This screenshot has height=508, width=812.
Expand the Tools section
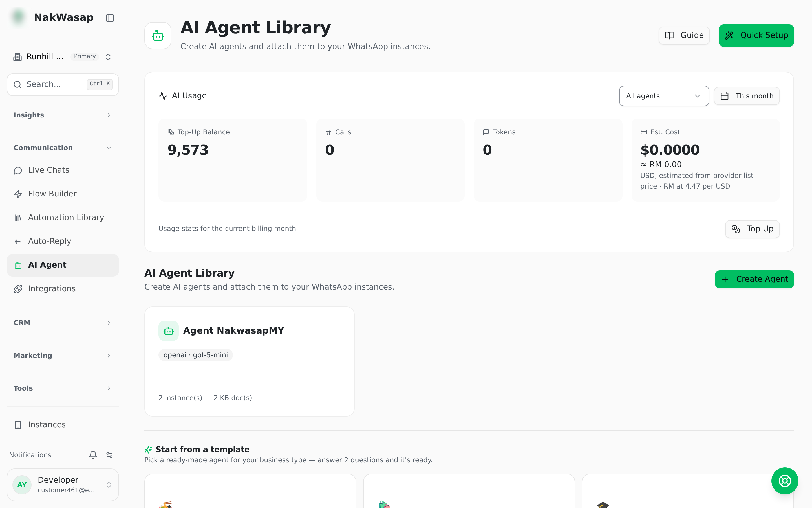point(63,388)
